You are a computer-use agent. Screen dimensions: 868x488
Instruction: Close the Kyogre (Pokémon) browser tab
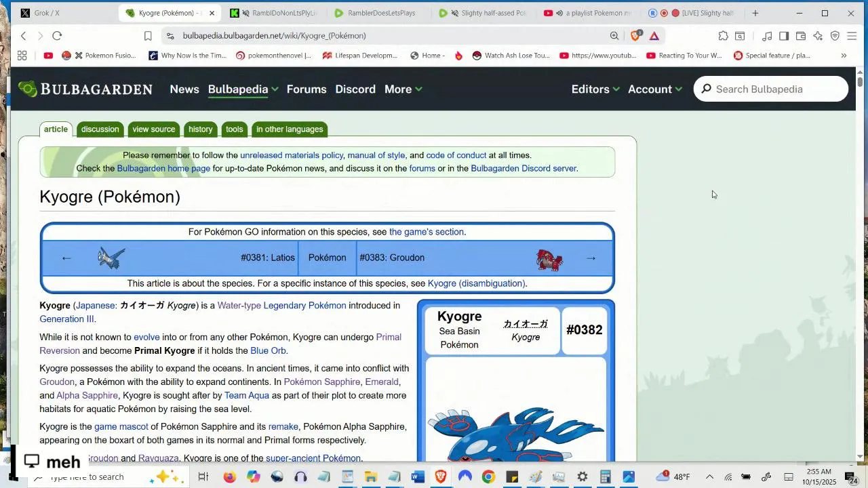pyautogui.click(x=212, y=13)
